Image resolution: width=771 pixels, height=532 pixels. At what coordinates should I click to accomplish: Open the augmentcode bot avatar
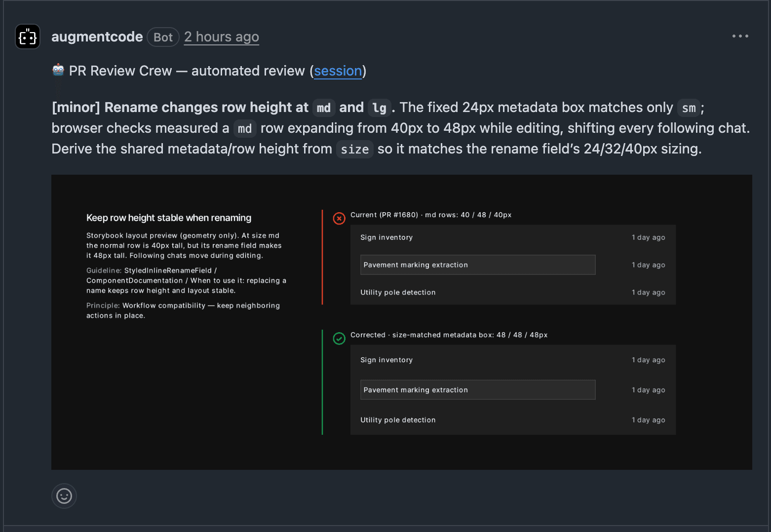click(x=28, y=37)
